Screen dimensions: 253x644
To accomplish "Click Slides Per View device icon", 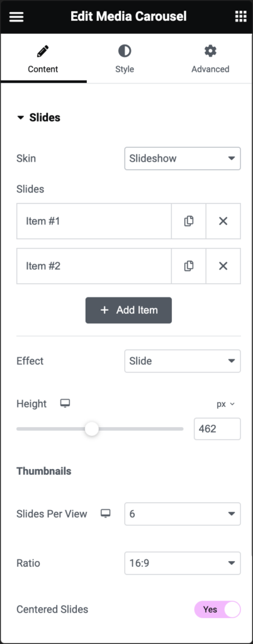I will coord(106,513).
